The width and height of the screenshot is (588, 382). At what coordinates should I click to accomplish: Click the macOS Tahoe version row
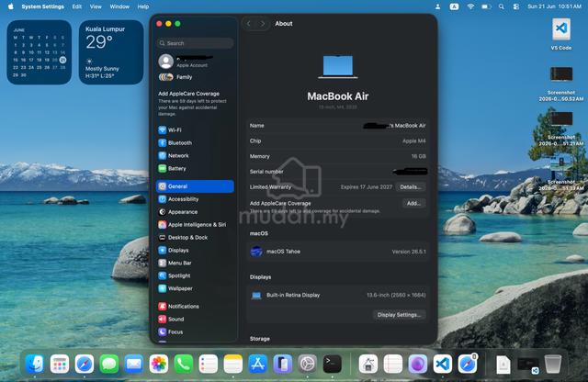coord(337,252)
